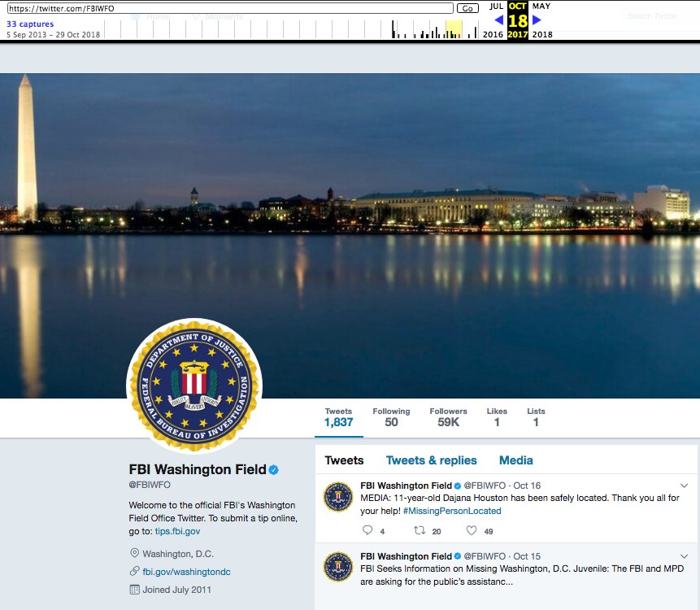Image resolution: width=700 pixels, height=610 pixels.
Task: Expand the Oct 15 tweet options chevron
Action: (x=684, y=556)
